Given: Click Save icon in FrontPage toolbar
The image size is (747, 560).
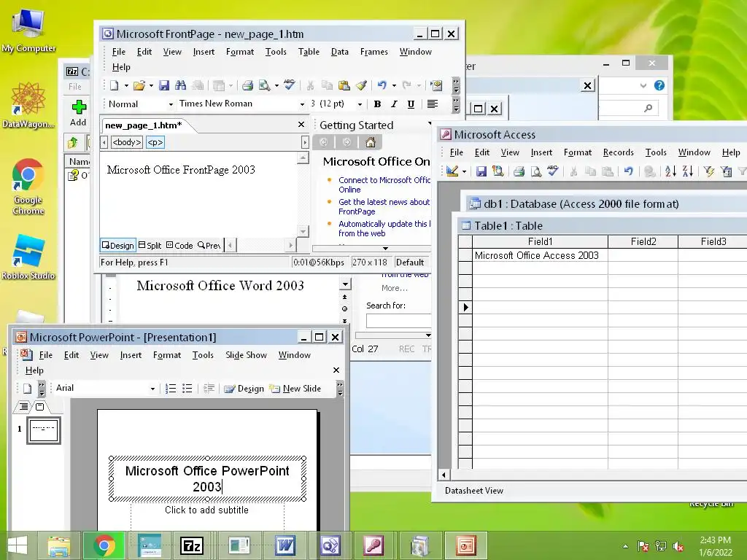Looking at the screenshot, I should point(164,85).
